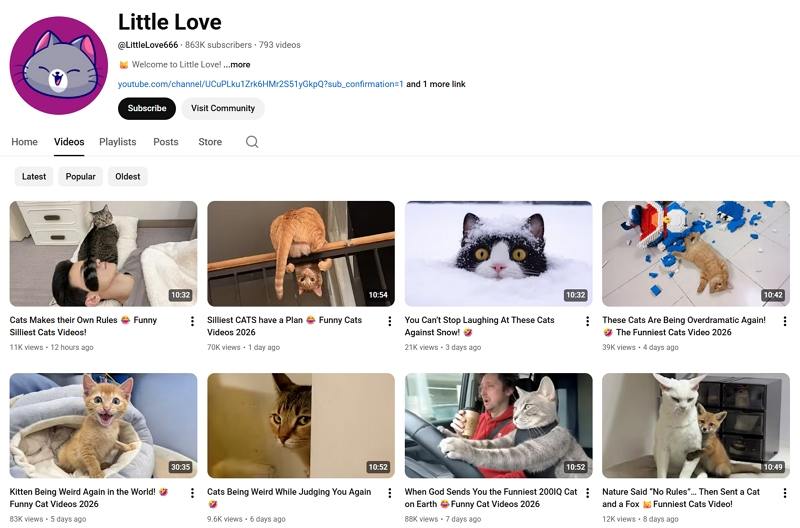The width and height of the screenshot is (800, 528).
Task: Sort videos by Popular
Action: pyautogui.click(x=81, y=177)
